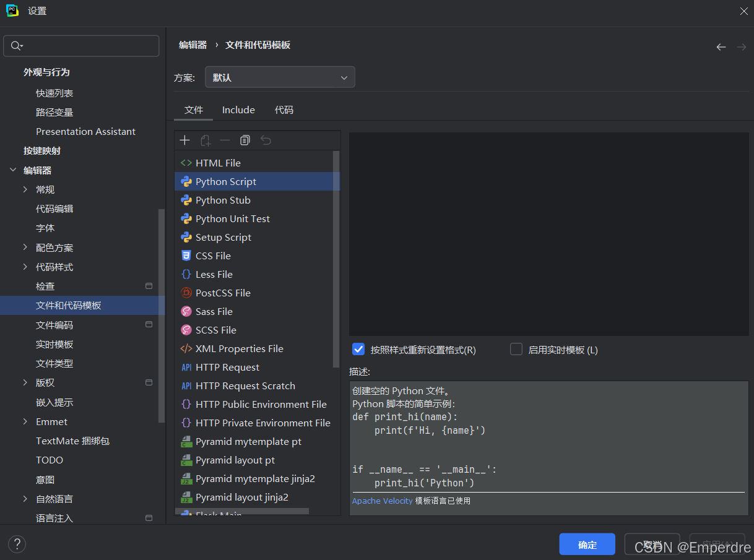Click the indicator icon beside 检查

(x=149, y=286)
